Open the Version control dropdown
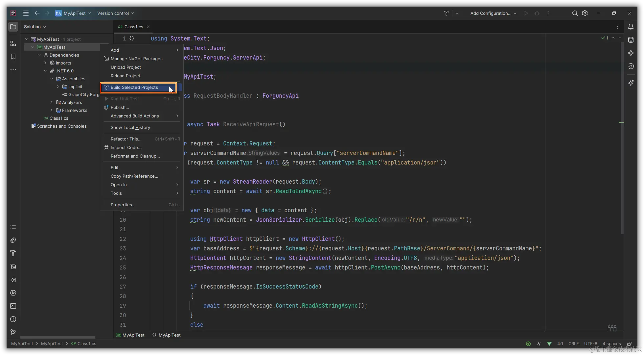The height and width of the screenshot is (355, 644). [115, 13]
